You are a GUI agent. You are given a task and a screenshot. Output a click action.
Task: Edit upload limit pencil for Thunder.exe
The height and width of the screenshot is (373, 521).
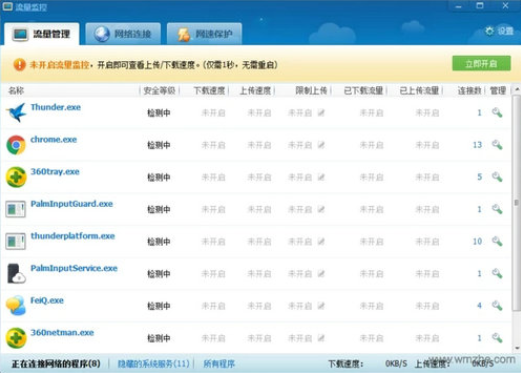pos(321,113)
